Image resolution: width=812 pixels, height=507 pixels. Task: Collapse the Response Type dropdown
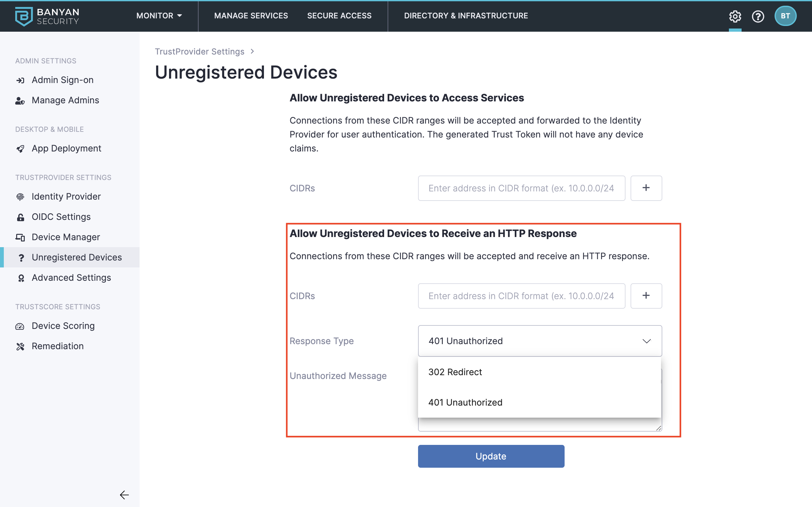click(x=646, y=341)
